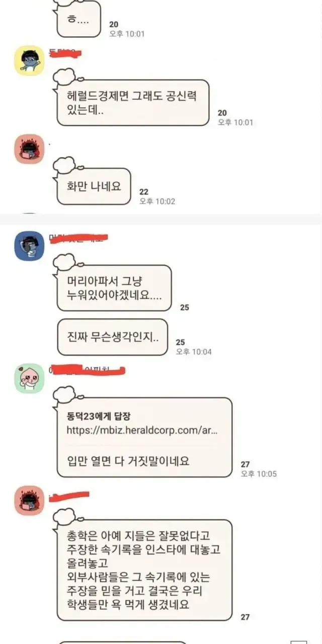Select the '헤럴드경제면 그래도 공신력 있는데..' bubble
The height and width of the screenshot is (644, 322).
pyautogui.click(x=132, y=103)
